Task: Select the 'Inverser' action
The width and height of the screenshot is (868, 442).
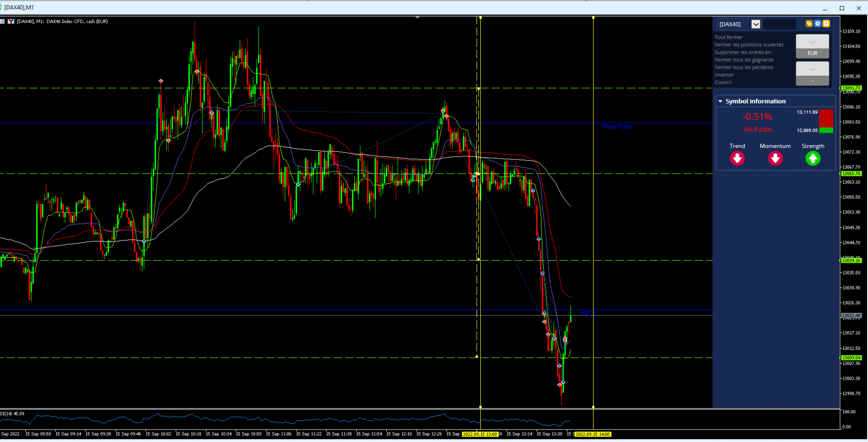Action: [724, 75]
